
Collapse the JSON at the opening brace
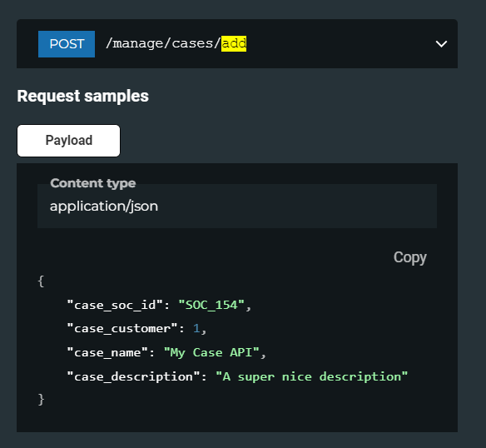click(41, 281)
